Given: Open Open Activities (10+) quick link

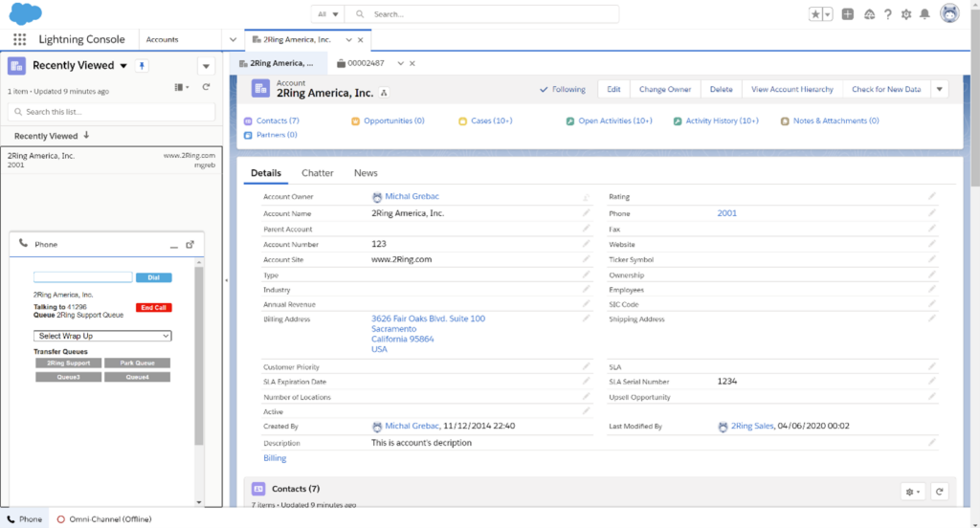Looking at the screenshot, I should [615, 121].
